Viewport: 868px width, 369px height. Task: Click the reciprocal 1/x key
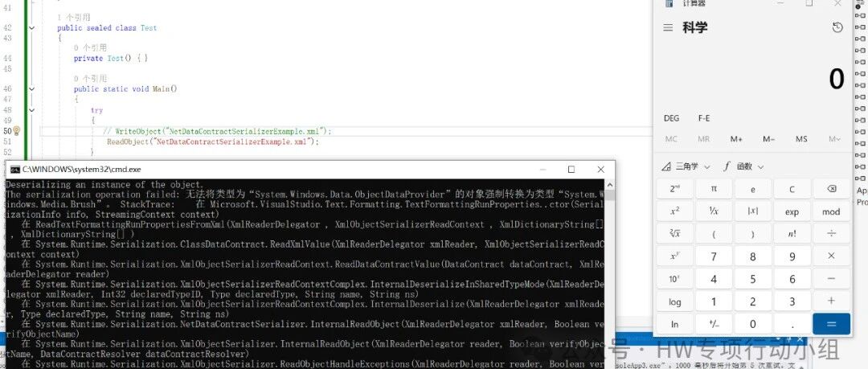pyautogui.click(x=714, y=211)
